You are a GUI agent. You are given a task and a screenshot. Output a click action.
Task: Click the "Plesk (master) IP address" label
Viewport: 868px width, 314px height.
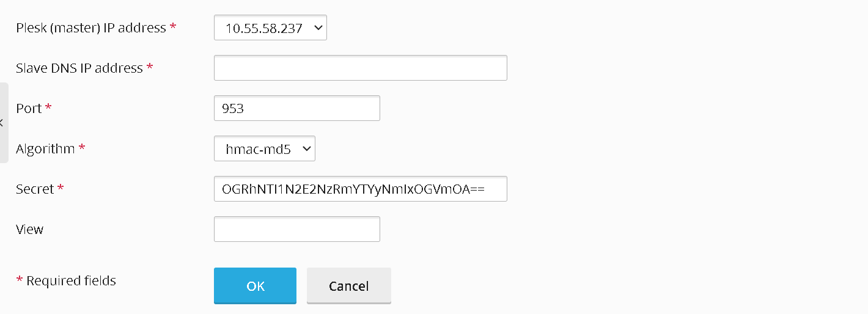(x=91, y=28)
